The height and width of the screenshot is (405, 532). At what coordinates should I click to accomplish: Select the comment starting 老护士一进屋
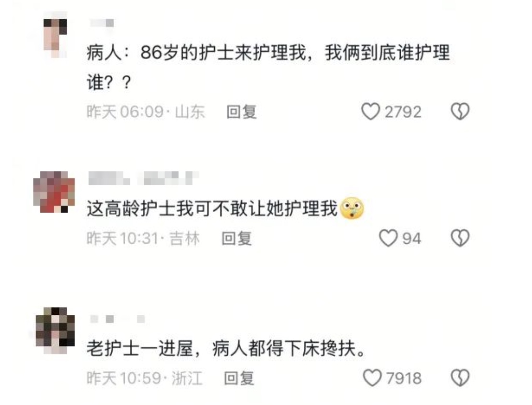(225, 348)
